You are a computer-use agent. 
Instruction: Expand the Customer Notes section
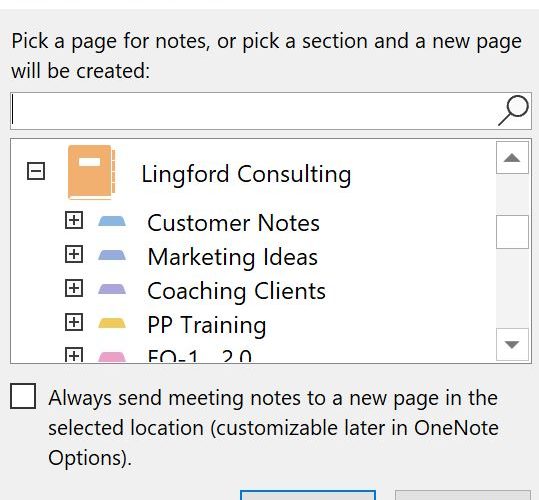tap(74, 220)
